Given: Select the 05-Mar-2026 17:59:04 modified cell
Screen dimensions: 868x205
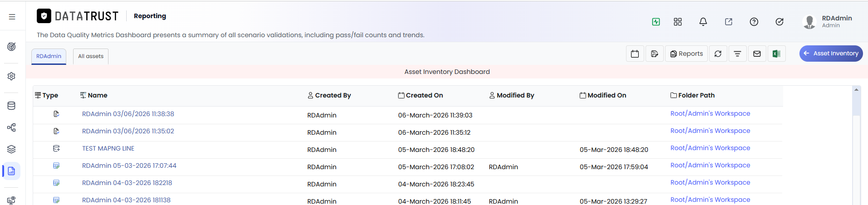Looking at the screenshot, I should pyautogui.click(x=614, y=167).
